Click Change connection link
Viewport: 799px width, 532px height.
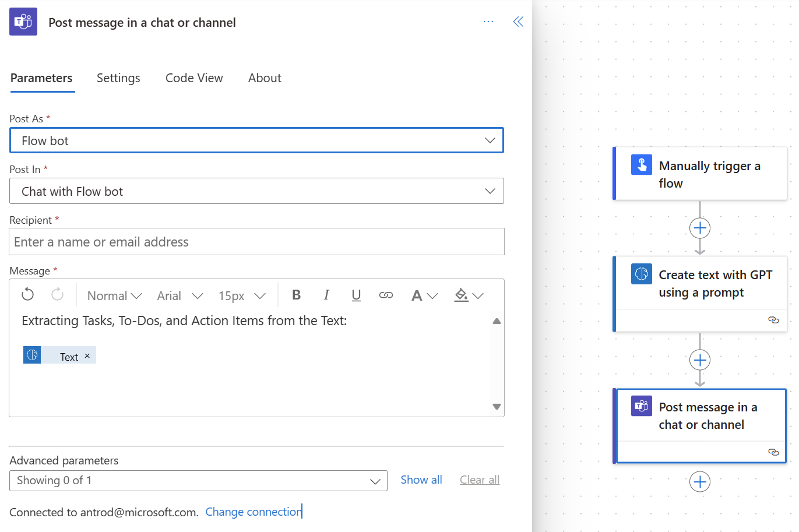coord(254,512)
